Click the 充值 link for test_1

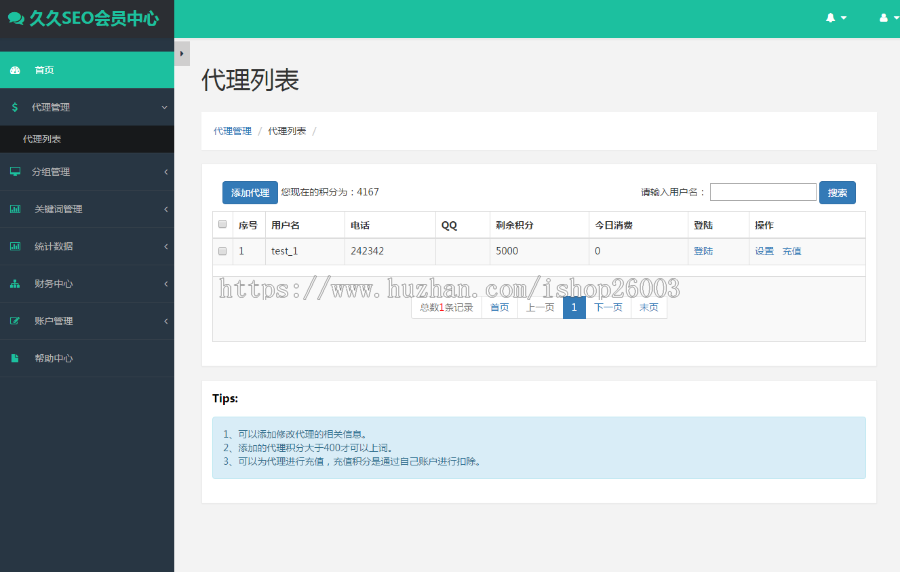(792, 251)
